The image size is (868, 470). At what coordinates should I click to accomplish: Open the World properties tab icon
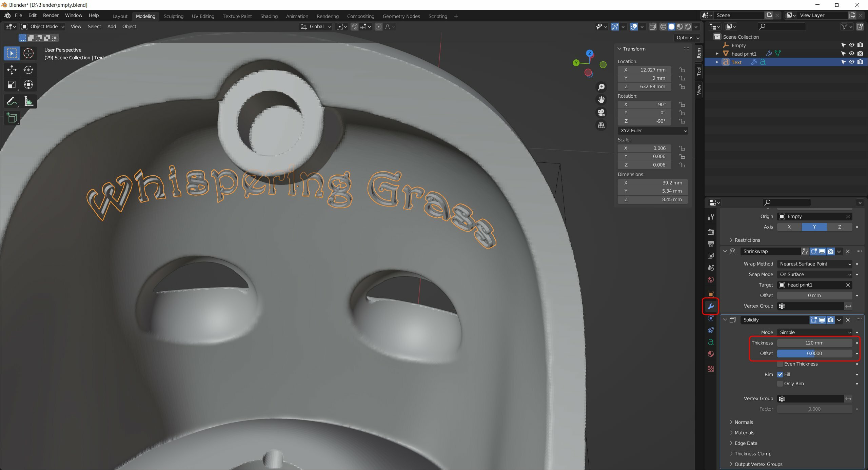(711, 279)
